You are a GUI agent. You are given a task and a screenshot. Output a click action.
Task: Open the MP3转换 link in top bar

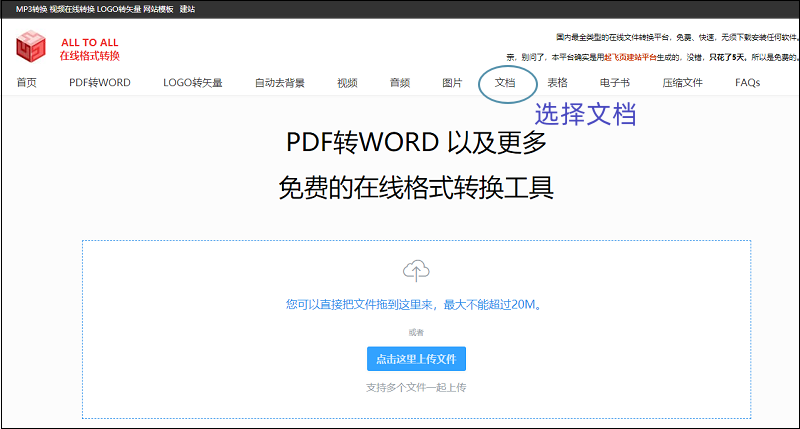pos(32,9)
